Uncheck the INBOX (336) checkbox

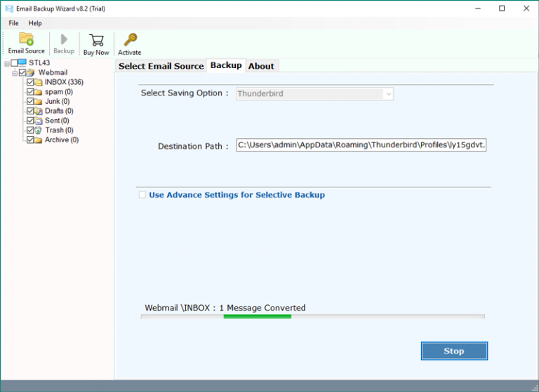pos(30,82)
